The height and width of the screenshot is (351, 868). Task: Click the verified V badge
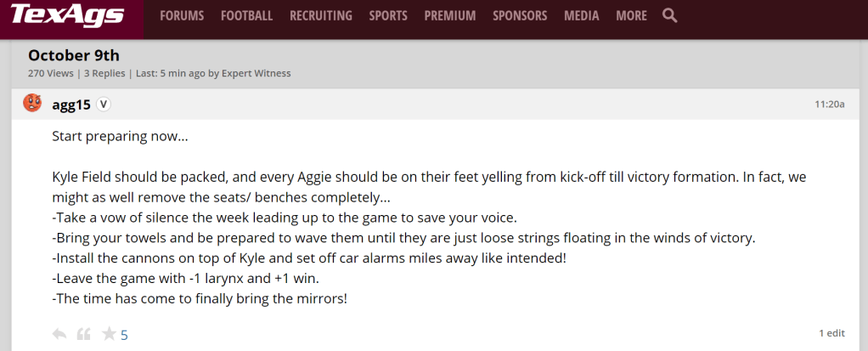104,105
